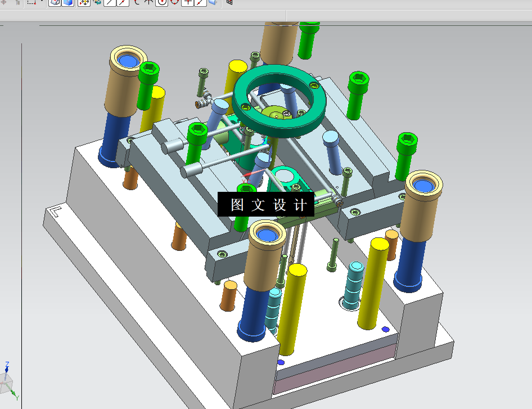Toggle the Mid Point snap option

[123, 2]
